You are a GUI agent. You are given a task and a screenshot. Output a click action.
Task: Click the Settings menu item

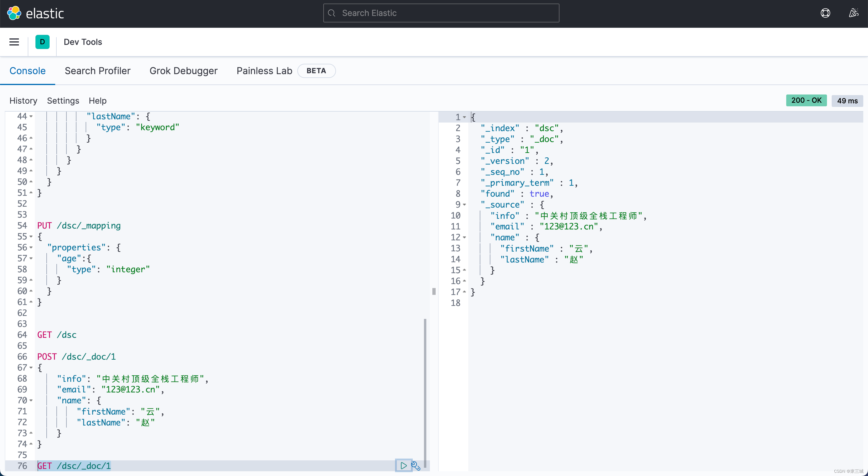tap(63, 100)
